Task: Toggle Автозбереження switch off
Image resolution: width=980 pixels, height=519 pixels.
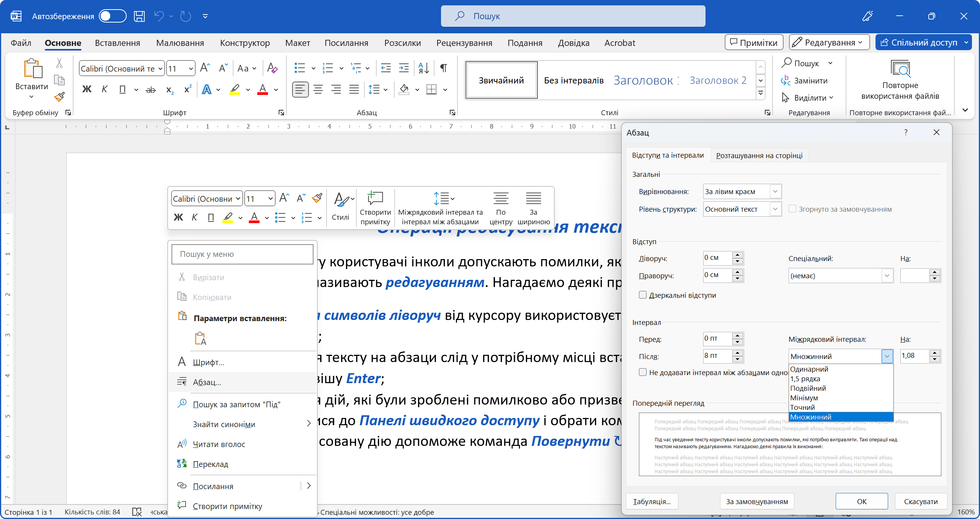Action: point(112,16)
